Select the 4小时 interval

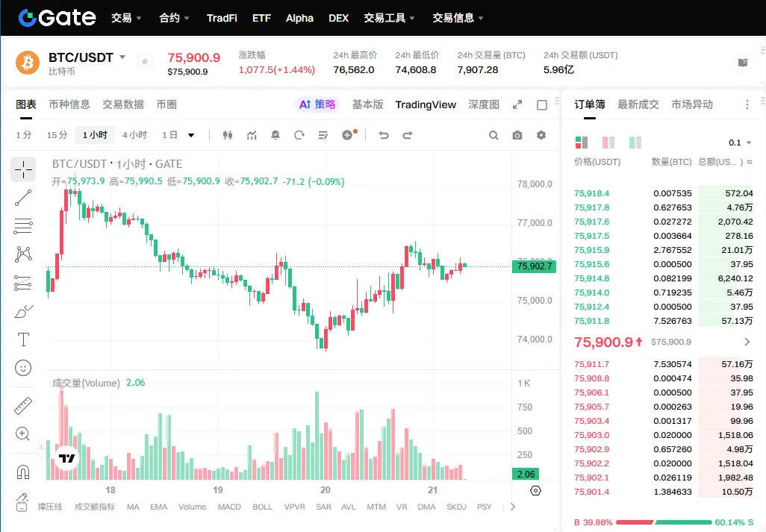134,135
